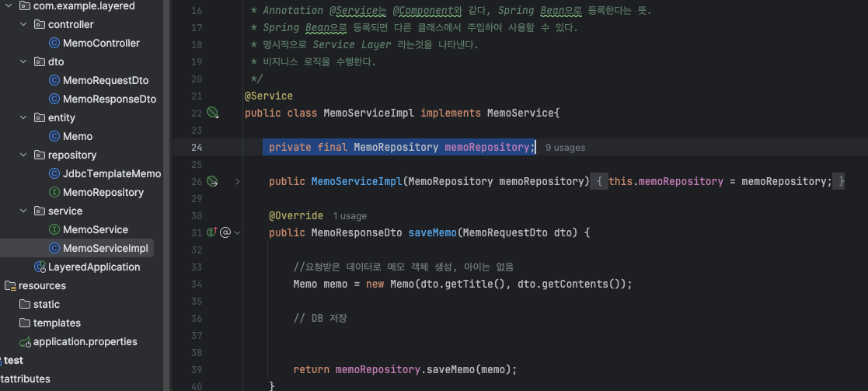Image resolution: width=868 pixels, height=391 pixels.
Task: Click resources folder icon
Action: tap(10, 286)
